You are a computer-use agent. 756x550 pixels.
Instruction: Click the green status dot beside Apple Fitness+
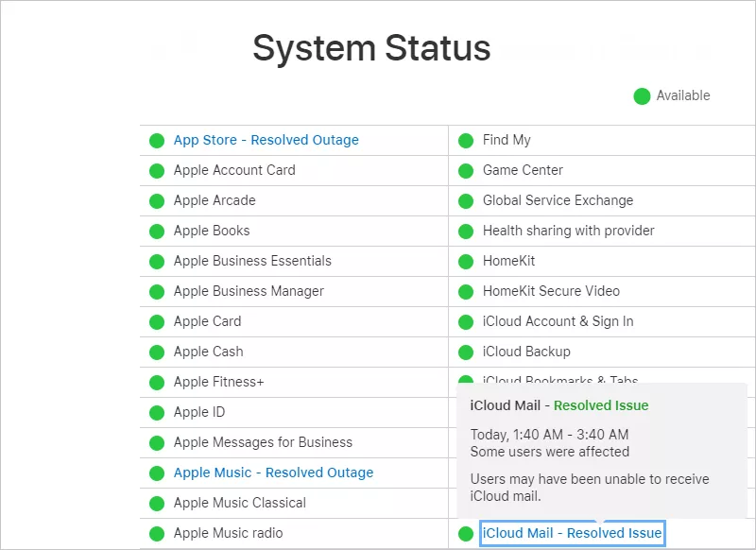coord(157,383)
